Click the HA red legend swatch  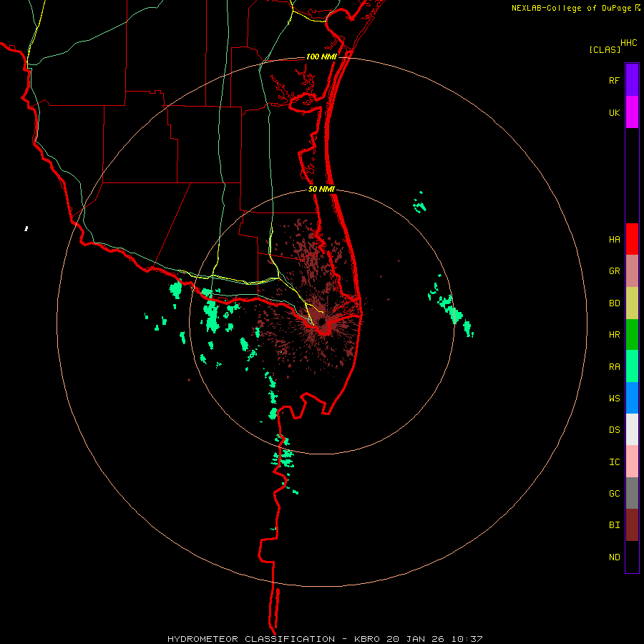(632, 239)
